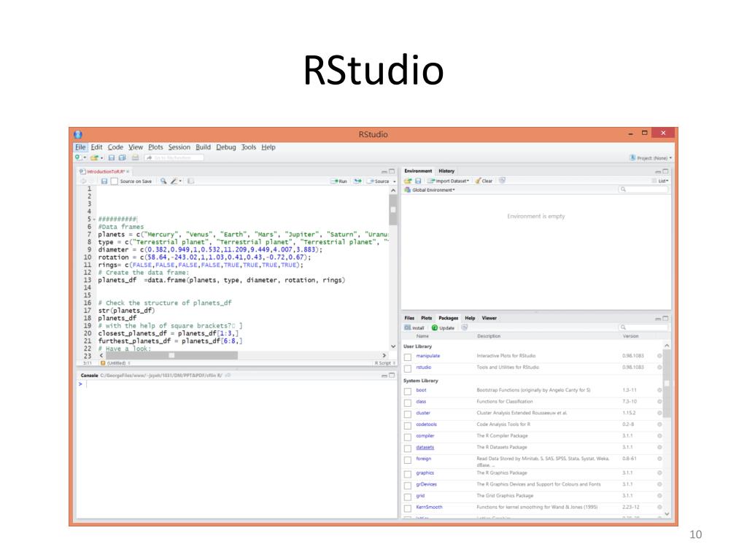Screen dimensions: 747x560
Task: Click the Run button in editor
Action: pos(339,182)
